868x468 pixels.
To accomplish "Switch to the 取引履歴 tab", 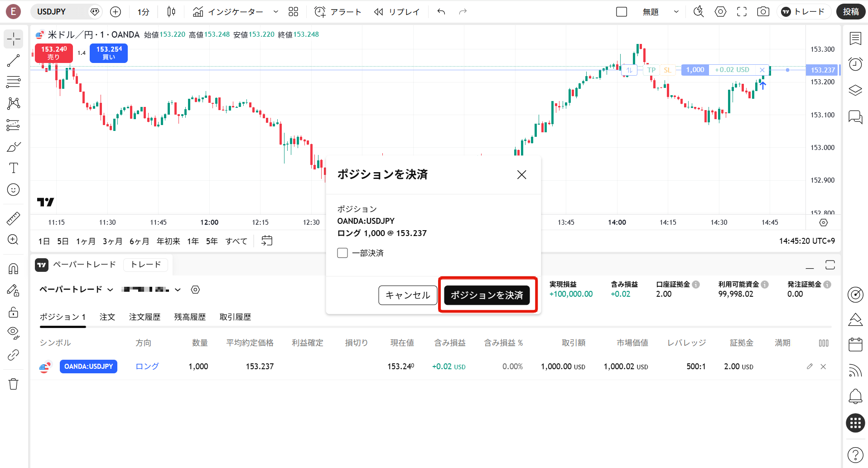I will coord(235,317).
